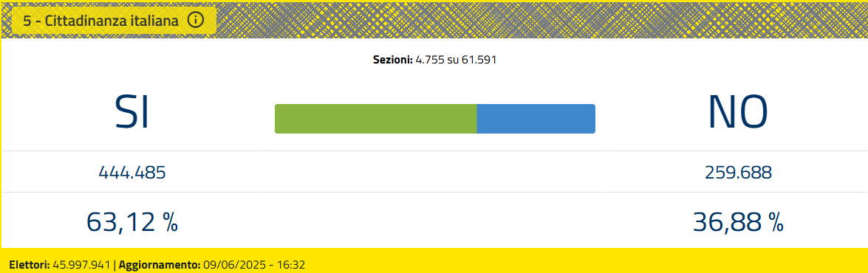Click the Aggiornamento label in footer
The image size is (868, 273).
pyautogui.click(x=160, y=265)
